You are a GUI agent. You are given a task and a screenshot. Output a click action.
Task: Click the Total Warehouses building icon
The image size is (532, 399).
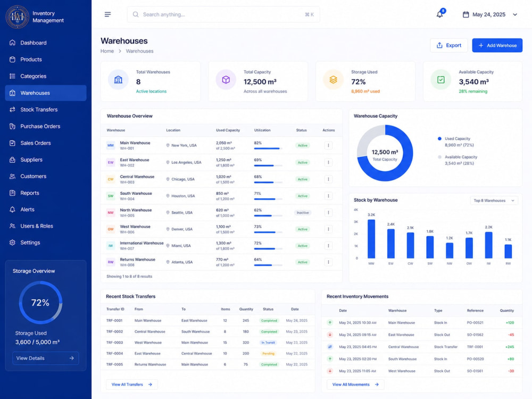click(x=118, y=80)
